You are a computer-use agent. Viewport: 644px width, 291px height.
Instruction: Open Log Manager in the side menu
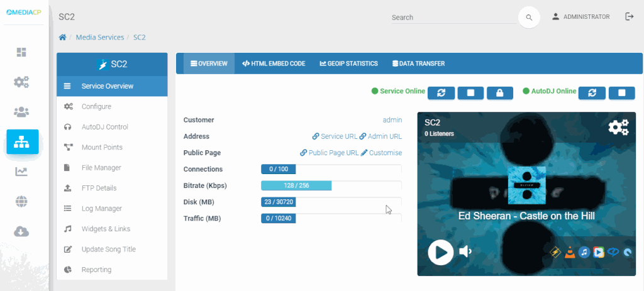tap(112, 209)
